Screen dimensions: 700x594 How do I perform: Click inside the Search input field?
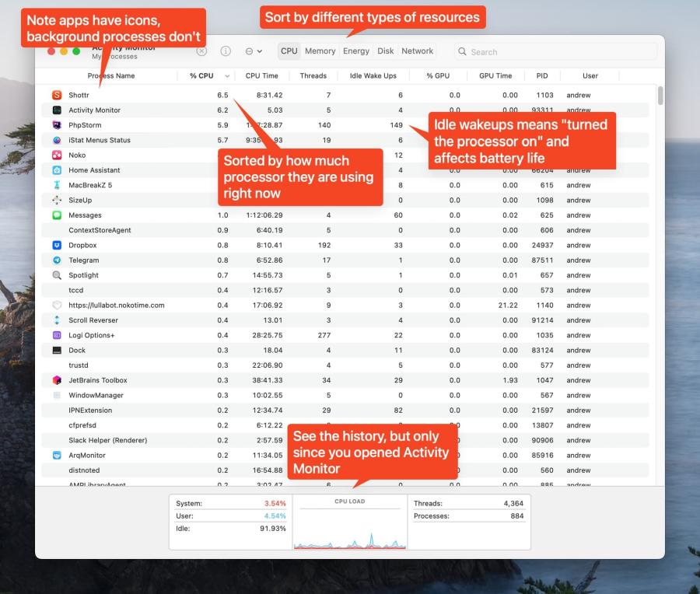point(556,51)
